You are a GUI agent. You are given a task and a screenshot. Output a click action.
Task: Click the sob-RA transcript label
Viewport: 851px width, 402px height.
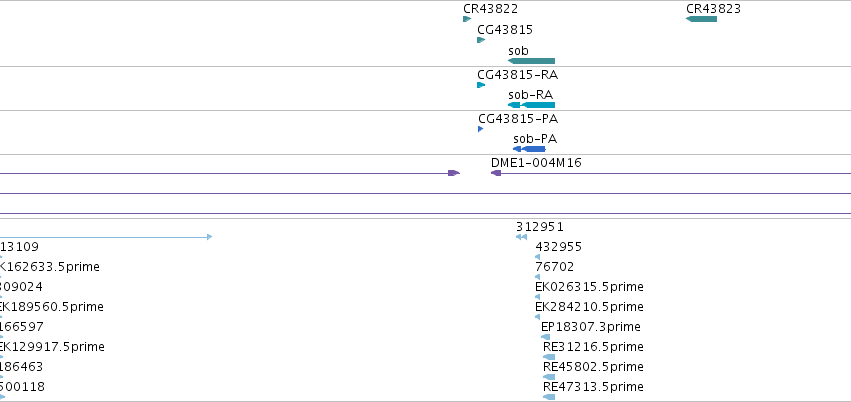click(530, 95)
